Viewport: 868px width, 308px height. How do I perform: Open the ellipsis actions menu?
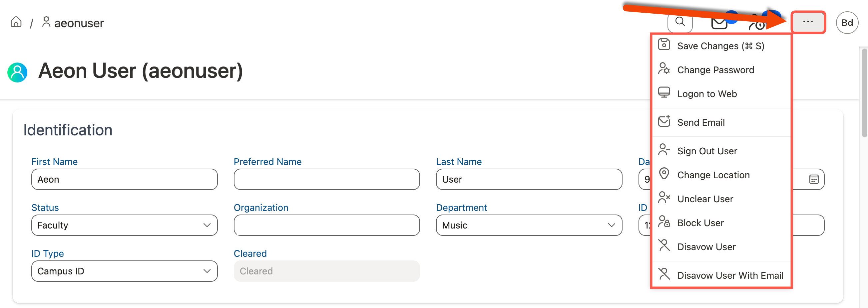pos(808,22)
